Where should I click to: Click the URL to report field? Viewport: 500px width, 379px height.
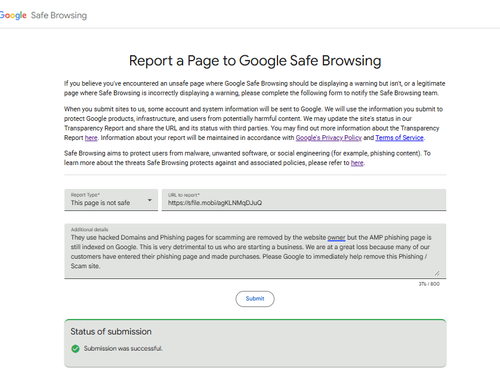[304, 200]
